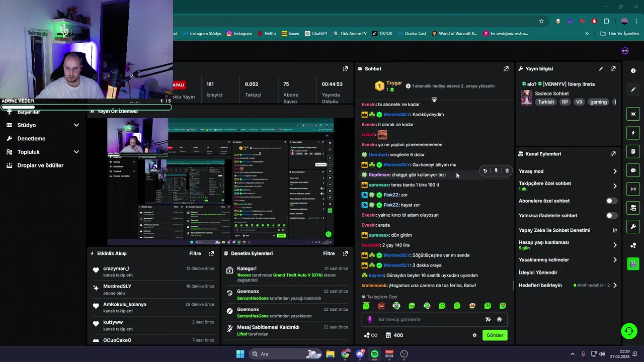The height and width of the screenshot is (362, 644).
Task: Expand the Topluluk sidebar section
Action: [x=76, y=152]
